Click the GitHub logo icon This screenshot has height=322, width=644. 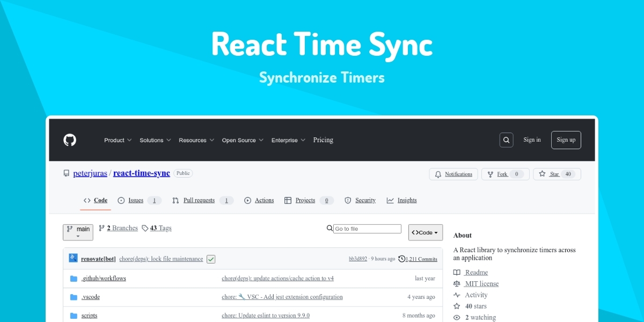(x=70, y=140)
